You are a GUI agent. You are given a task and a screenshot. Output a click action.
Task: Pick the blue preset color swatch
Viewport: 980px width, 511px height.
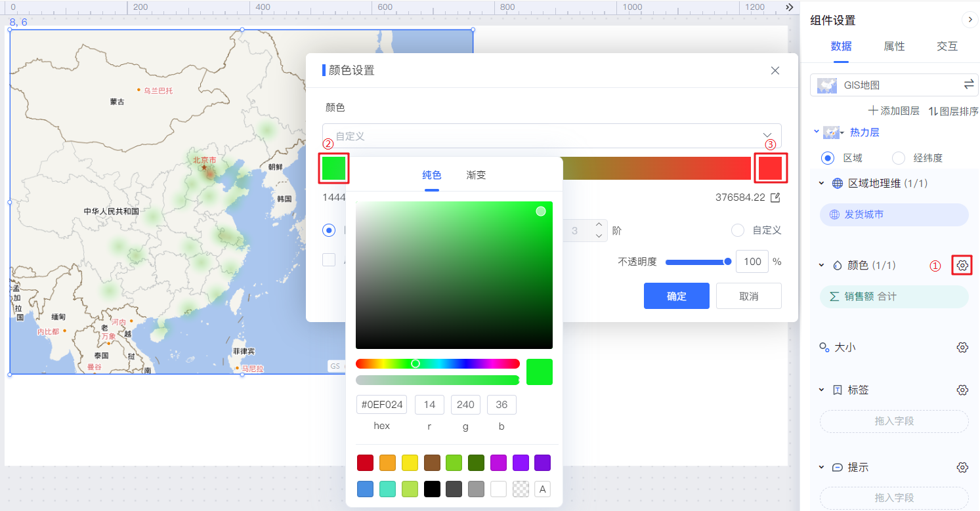tap(365, 489)
